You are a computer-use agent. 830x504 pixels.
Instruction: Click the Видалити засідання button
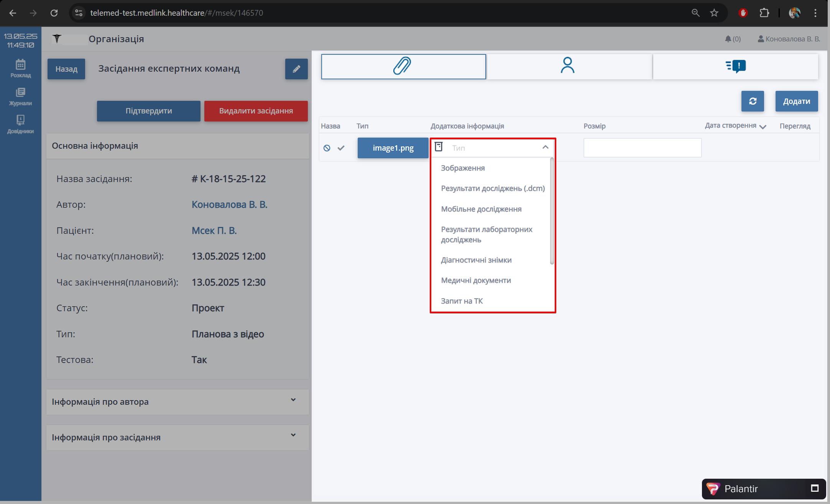pyautogui.click(x=256, y=111)
